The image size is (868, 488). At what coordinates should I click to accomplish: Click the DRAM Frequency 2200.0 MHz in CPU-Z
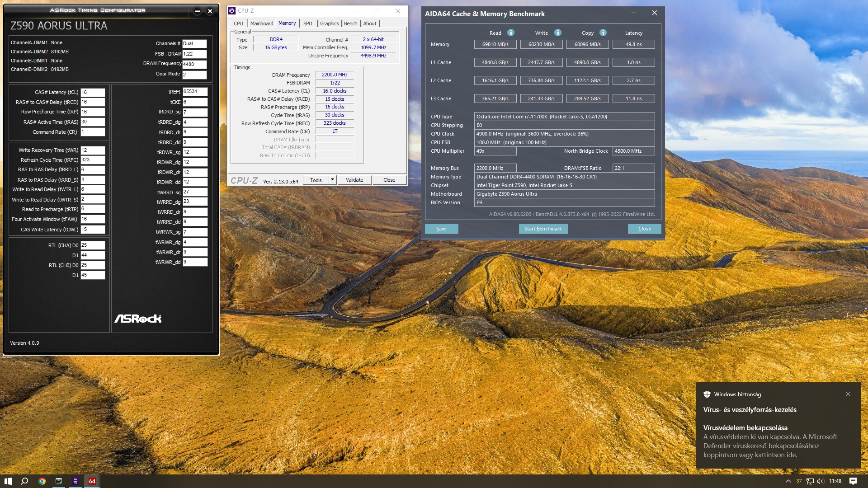pos(335,75)
